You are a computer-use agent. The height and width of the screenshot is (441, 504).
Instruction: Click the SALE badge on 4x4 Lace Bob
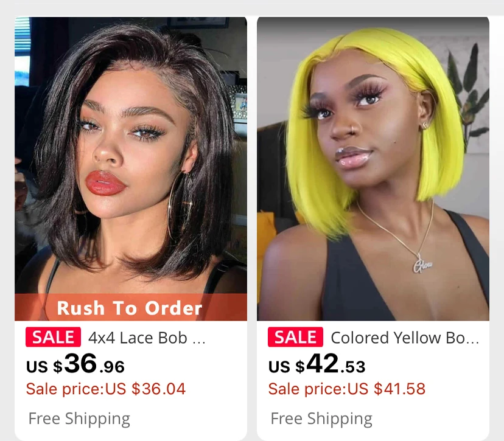pos(53,337)
